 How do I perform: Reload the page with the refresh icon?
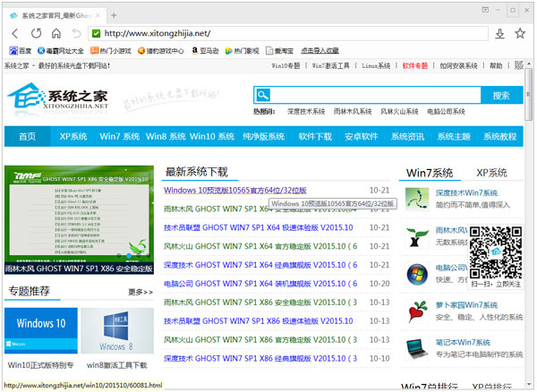pyautogui.click(x=36, y=33)
